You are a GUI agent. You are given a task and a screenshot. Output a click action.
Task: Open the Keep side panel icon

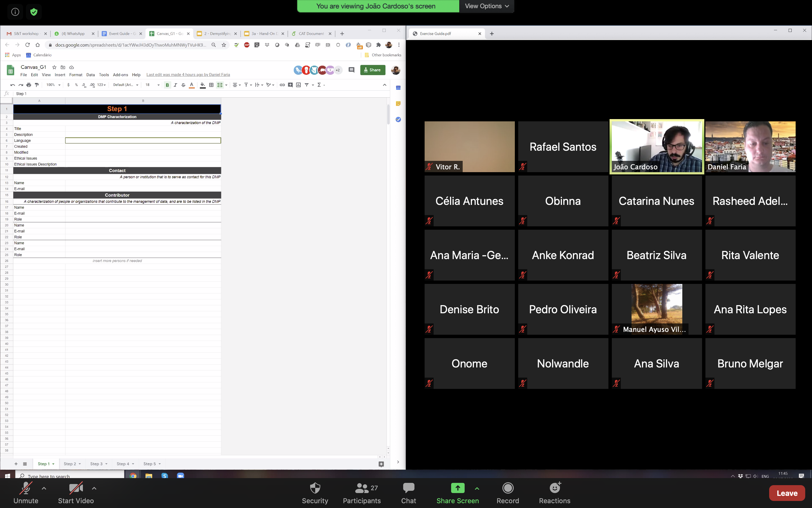398,104
